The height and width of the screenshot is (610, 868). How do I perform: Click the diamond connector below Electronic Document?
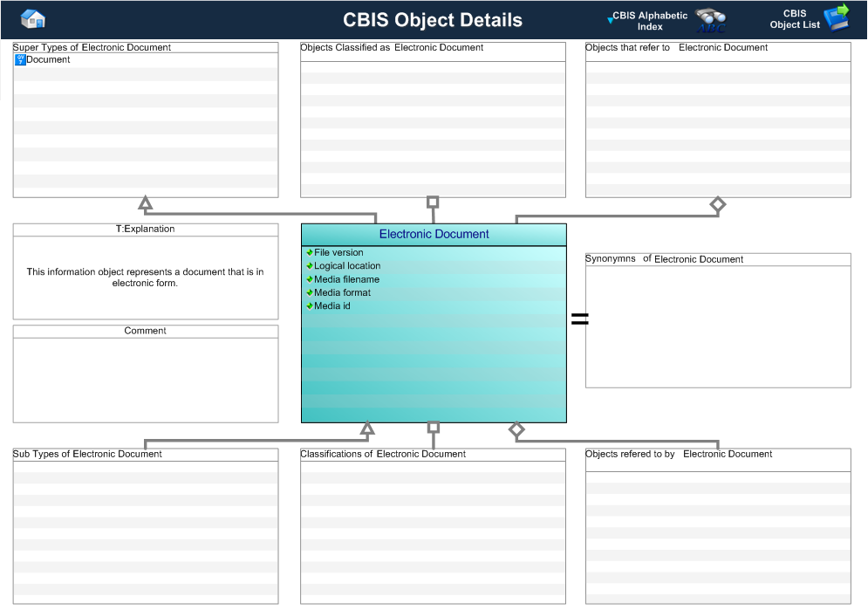click(516, 429)
